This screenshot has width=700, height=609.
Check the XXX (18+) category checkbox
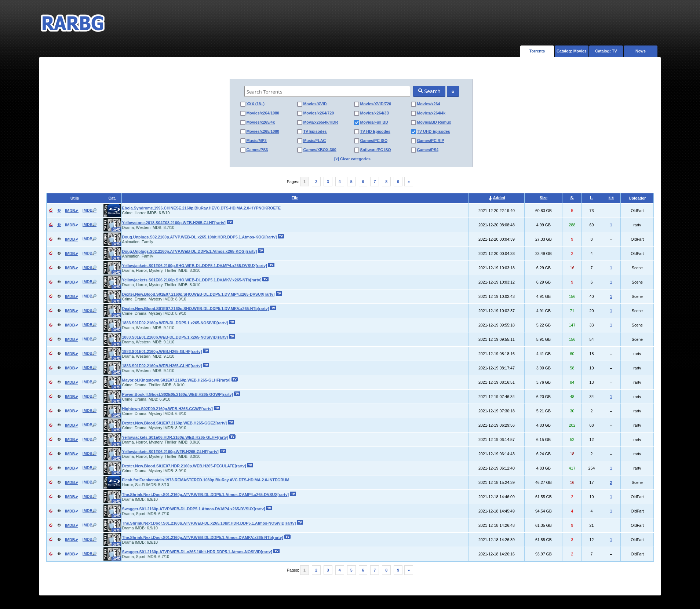(x=243, y=104)
